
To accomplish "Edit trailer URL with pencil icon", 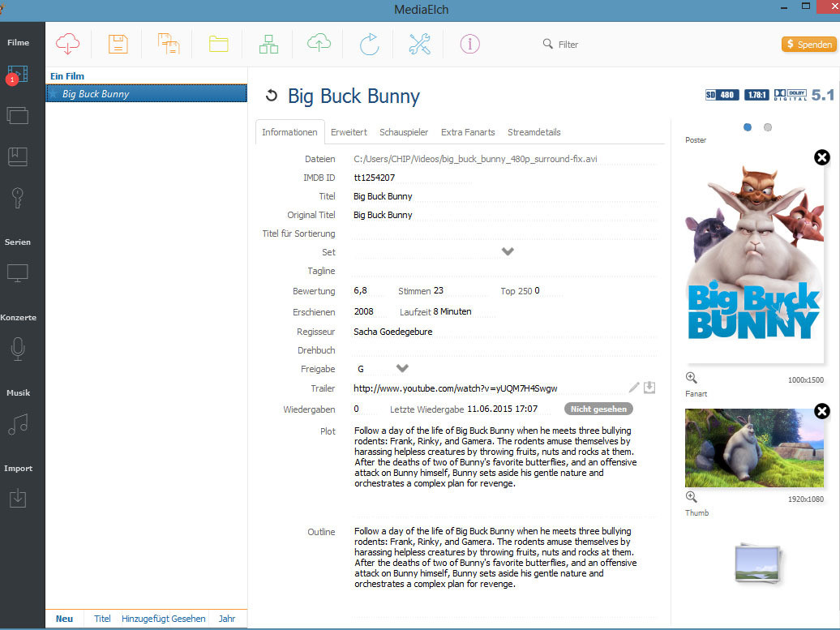I will 634,388.
